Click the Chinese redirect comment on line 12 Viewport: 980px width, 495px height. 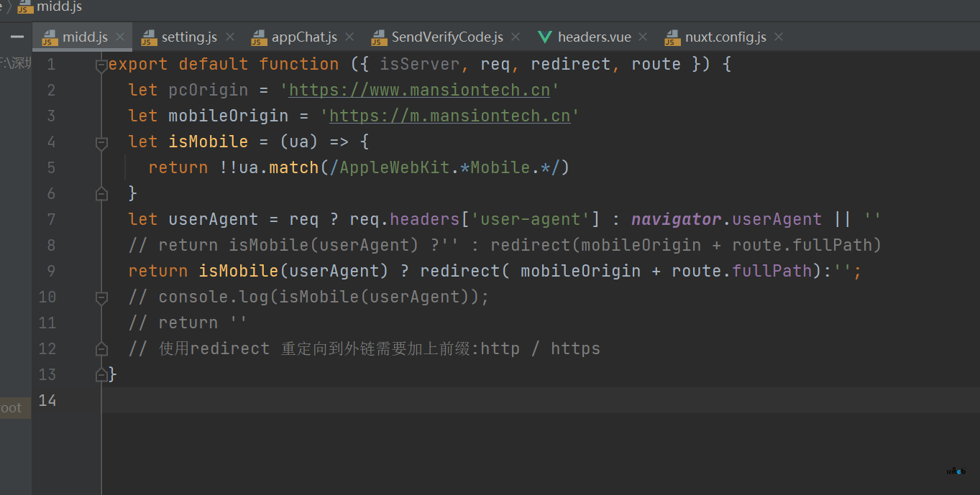pyautogui.click(x=364, y=349)
